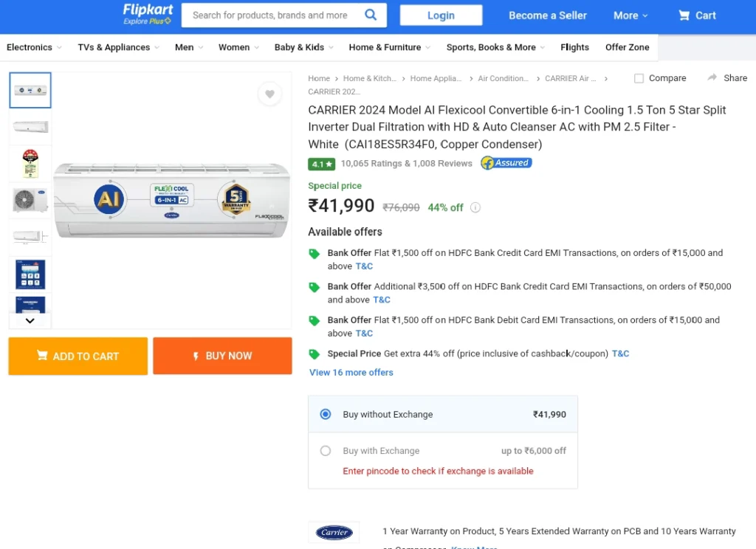Select the outdoor unit fan thumbnail

click(x=30, y=200)
